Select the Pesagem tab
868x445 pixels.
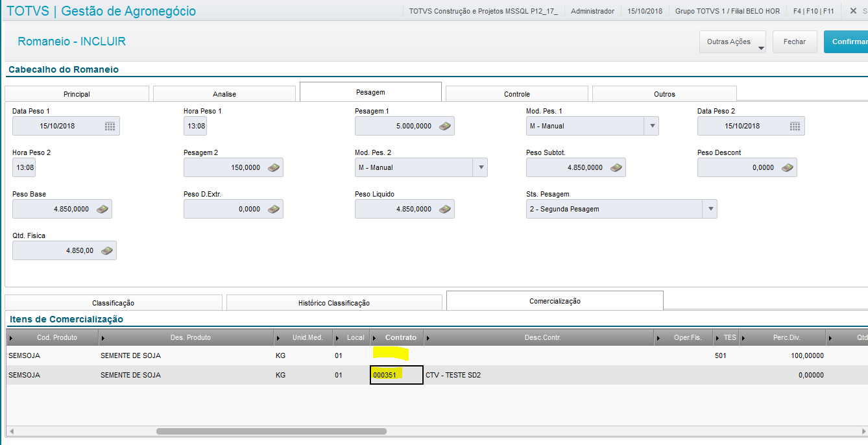coord(370,92)
